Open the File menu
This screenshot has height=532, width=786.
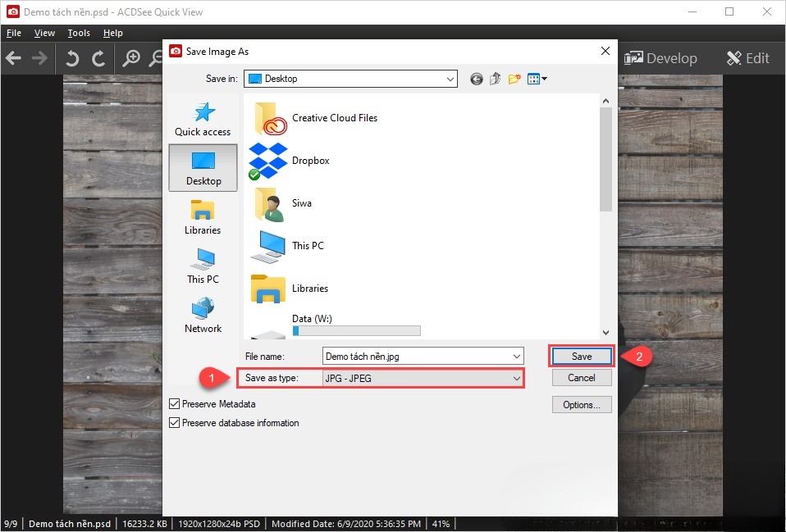(x=13, y=33)
